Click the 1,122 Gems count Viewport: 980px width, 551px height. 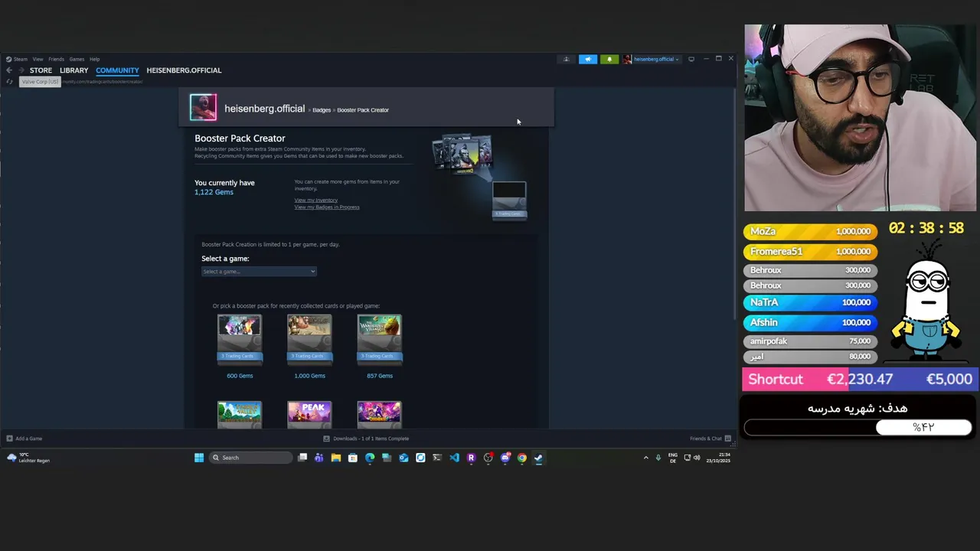tap(214, 192)
